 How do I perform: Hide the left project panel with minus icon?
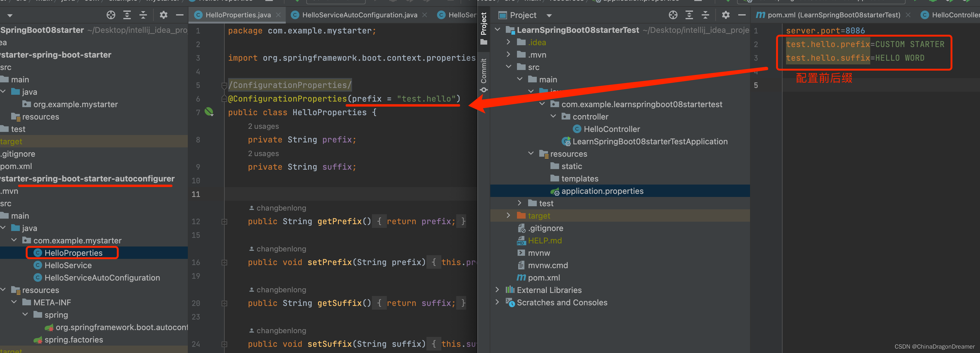[x=179, y=15]
